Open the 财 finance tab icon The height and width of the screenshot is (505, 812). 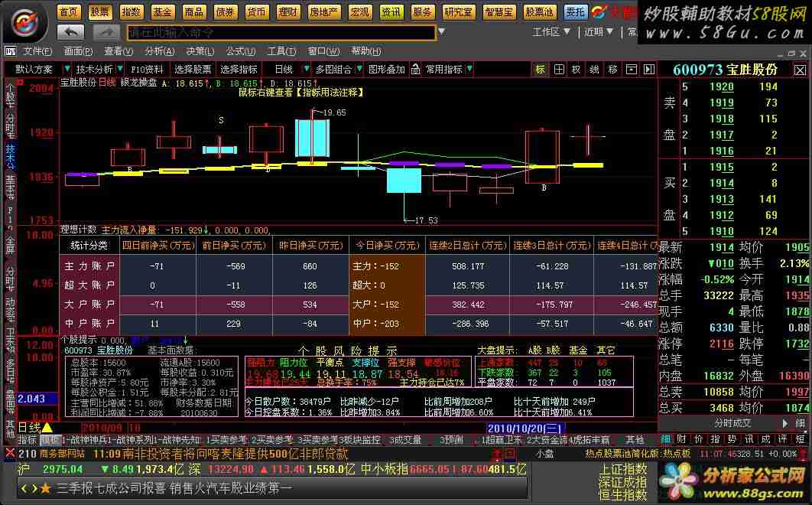tap(681, 439)
